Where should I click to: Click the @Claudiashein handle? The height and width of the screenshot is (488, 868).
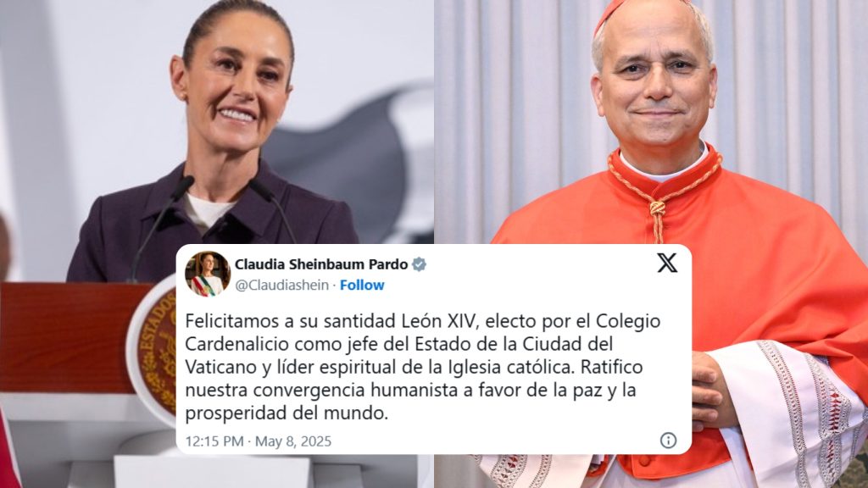(x=281, y=285)
